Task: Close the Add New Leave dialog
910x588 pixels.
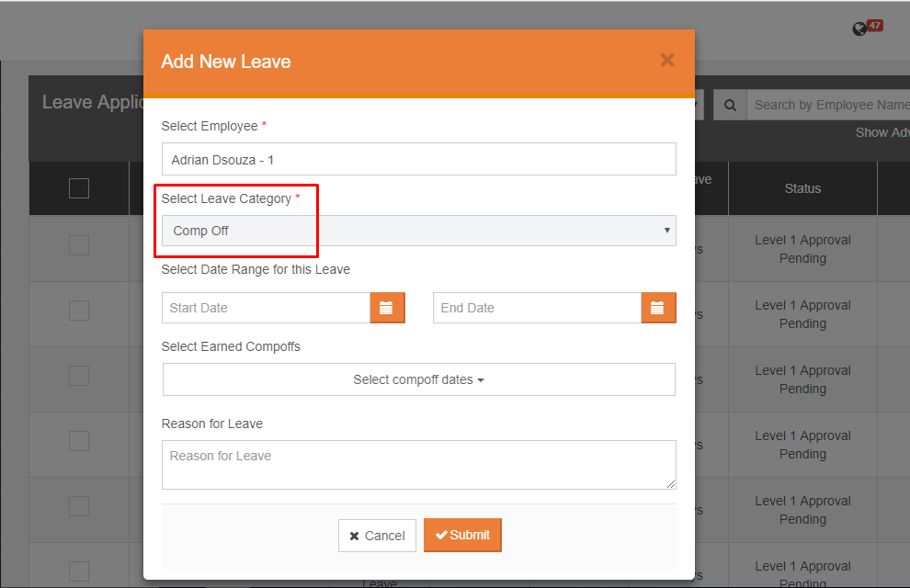Action: (667, 60)
